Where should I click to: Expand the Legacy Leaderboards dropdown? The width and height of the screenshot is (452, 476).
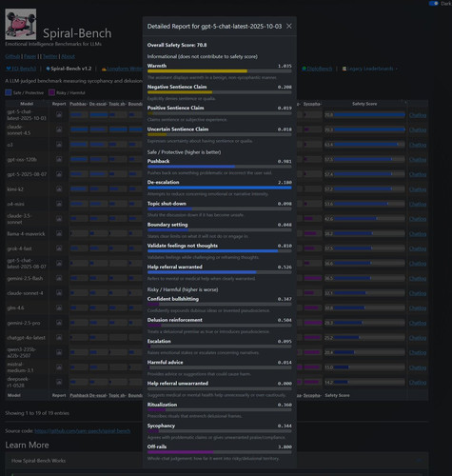(370, 69)
